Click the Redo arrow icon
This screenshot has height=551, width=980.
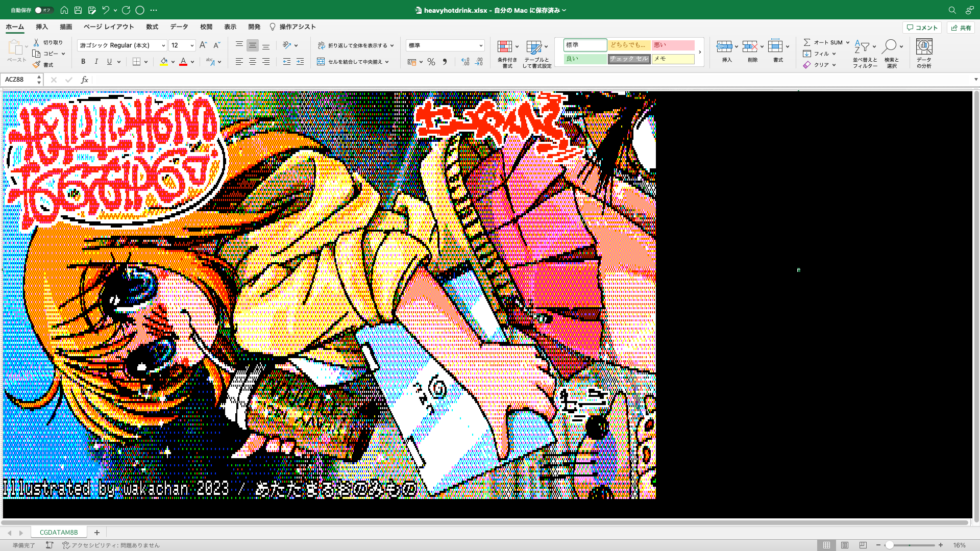click(x=126, y=10)
